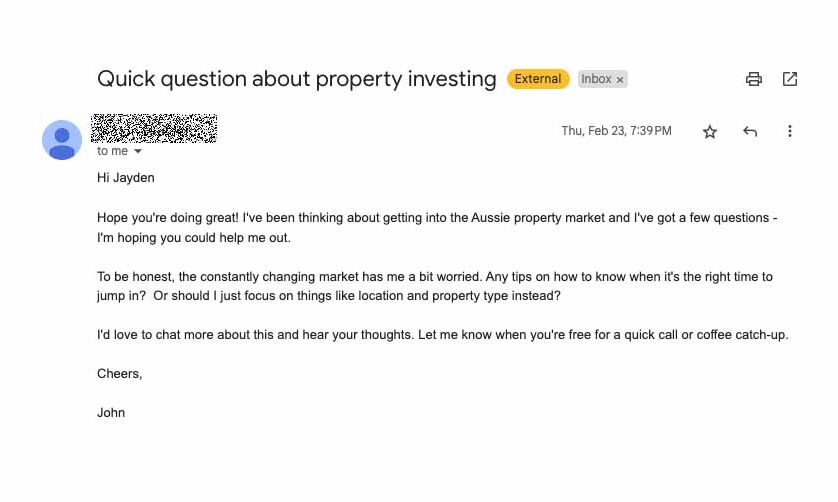Screen dimensions: 838x502
Task: Click the 'Cheers,' sign-off line
Action: [x=120, y=374]
